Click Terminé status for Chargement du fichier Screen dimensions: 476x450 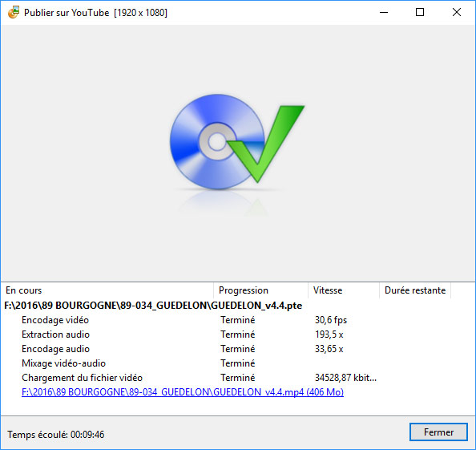coord(238,378)
